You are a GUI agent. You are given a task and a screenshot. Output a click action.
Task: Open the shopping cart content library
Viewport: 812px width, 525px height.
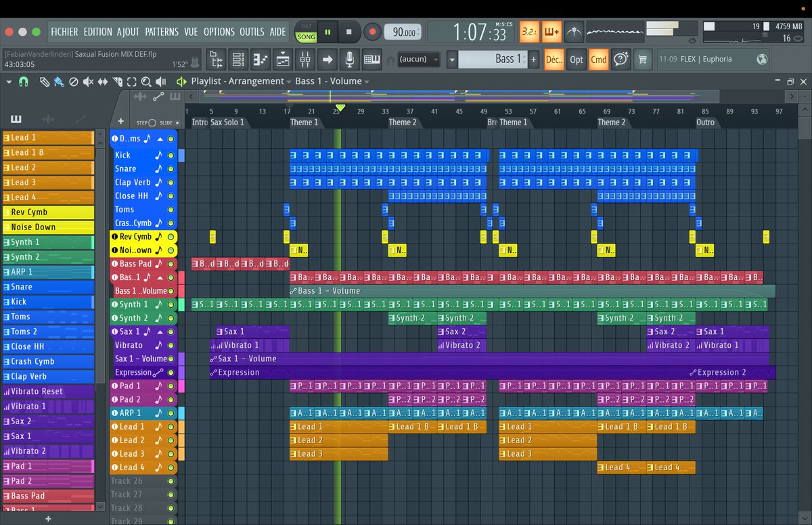click(x=644, y=60)
